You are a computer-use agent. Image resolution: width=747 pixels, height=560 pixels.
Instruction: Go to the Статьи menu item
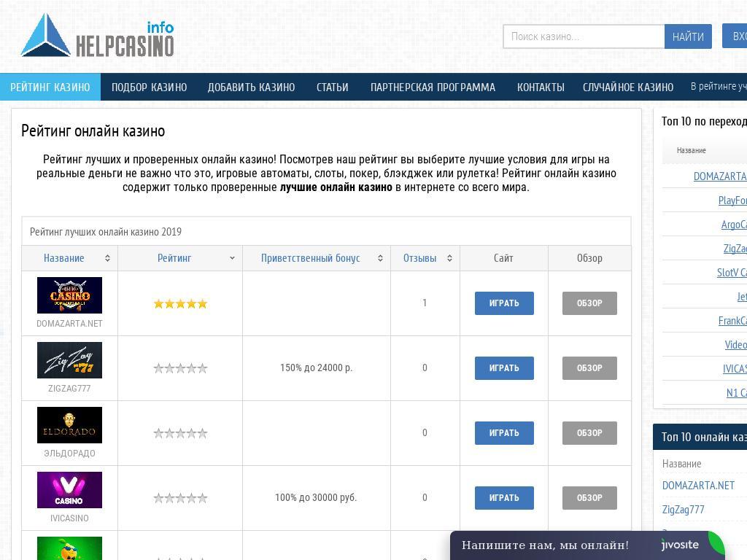click(x=333, y=87)
